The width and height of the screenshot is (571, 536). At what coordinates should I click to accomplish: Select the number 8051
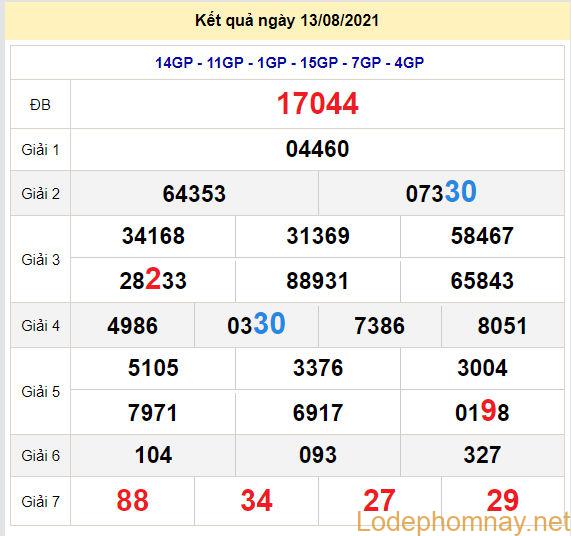[x=503, y=326]
